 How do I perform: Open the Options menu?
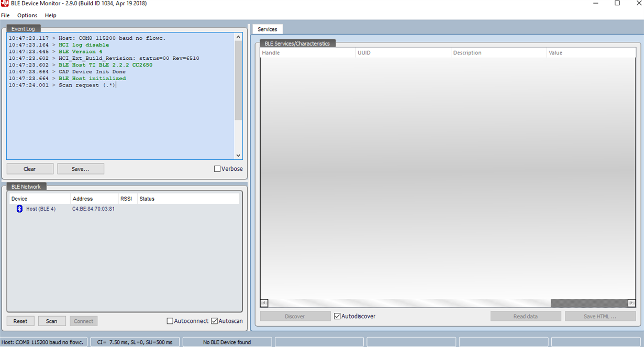[27, 16]
